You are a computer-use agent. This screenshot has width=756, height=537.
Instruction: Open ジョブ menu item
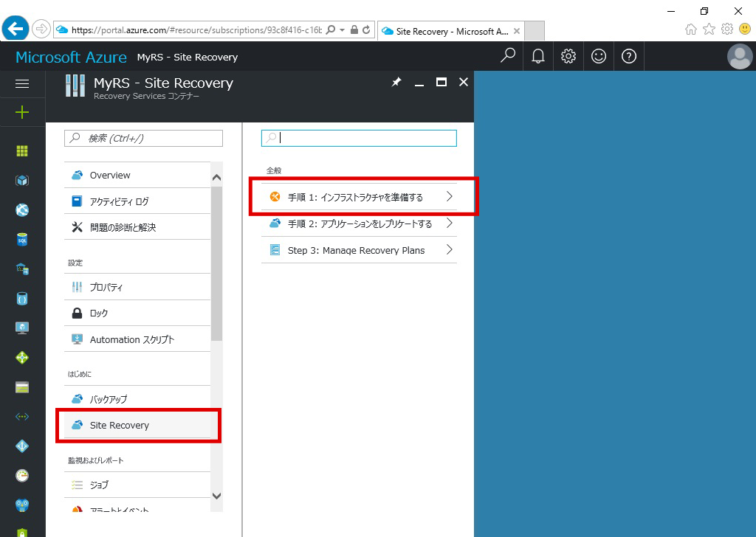pyautogui.click(x=137, y=485)
